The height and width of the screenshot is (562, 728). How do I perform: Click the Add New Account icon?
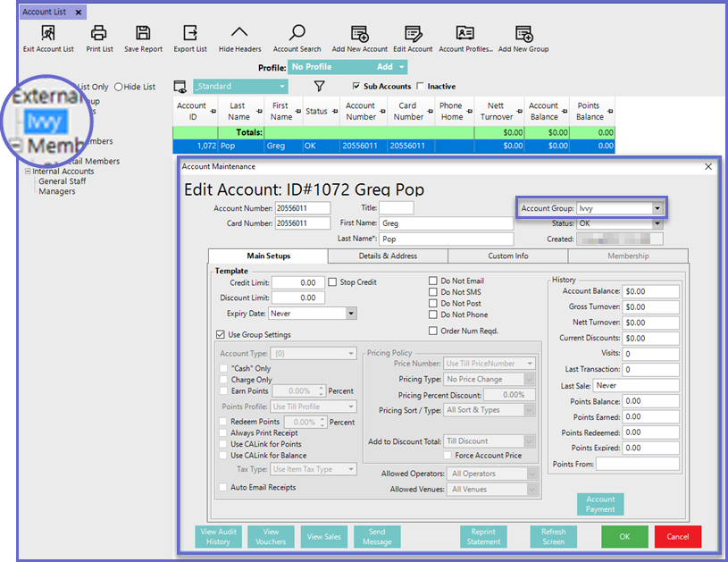point(359,33)
